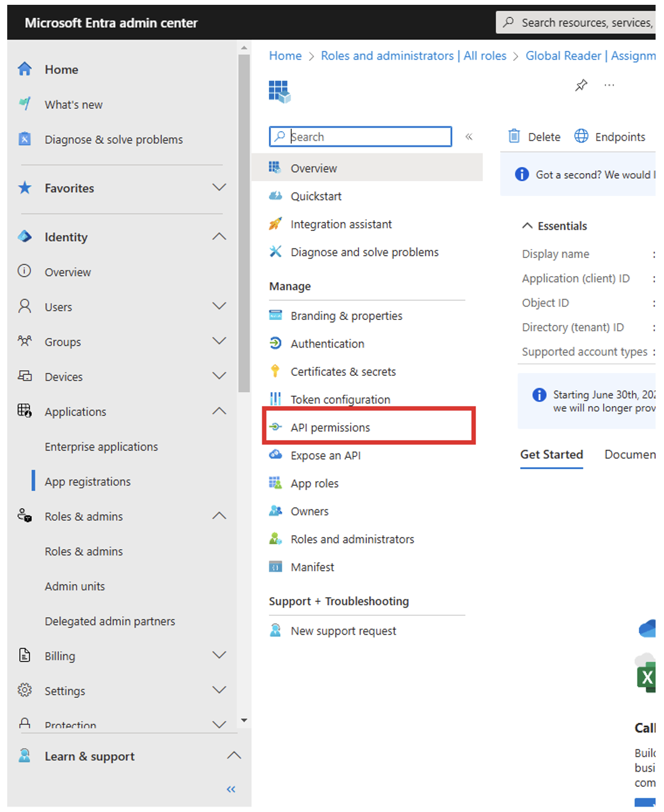Screen dimensions: 664x812
Task: Open the Documentation tab
Action: (x=630, y=455)
